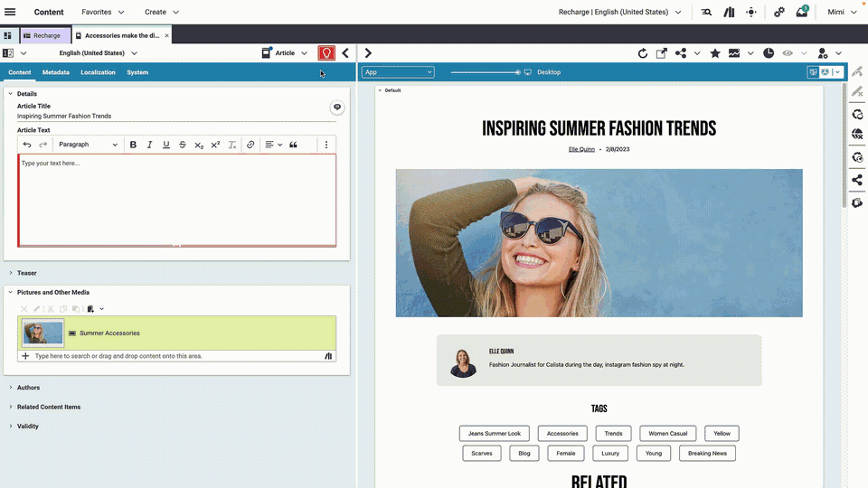Click the preview panel vertical scrollbar
The width and height of the screenshot is (868, 488).
844,145
